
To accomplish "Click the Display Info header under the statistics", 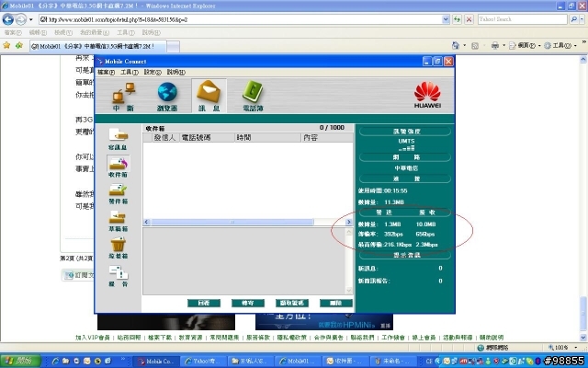I will click(405, 256).
